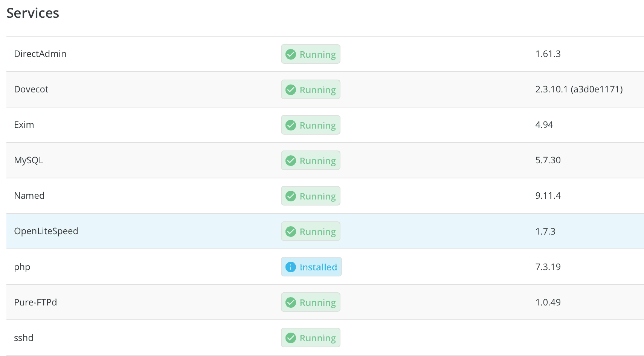
Task: Click the checkmark icon beside Dovecot's Running label
Action: point(290,90)
